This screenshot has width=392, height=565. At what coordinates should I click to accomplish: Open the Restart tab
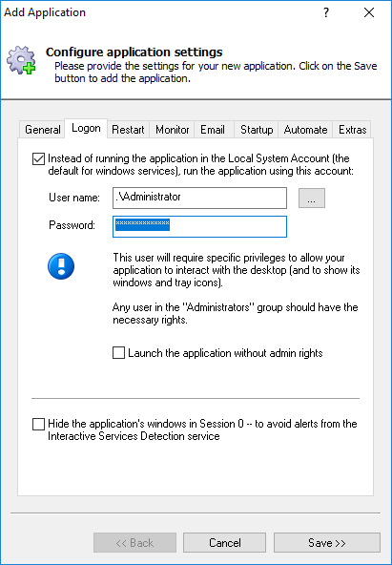click(128, 130)
